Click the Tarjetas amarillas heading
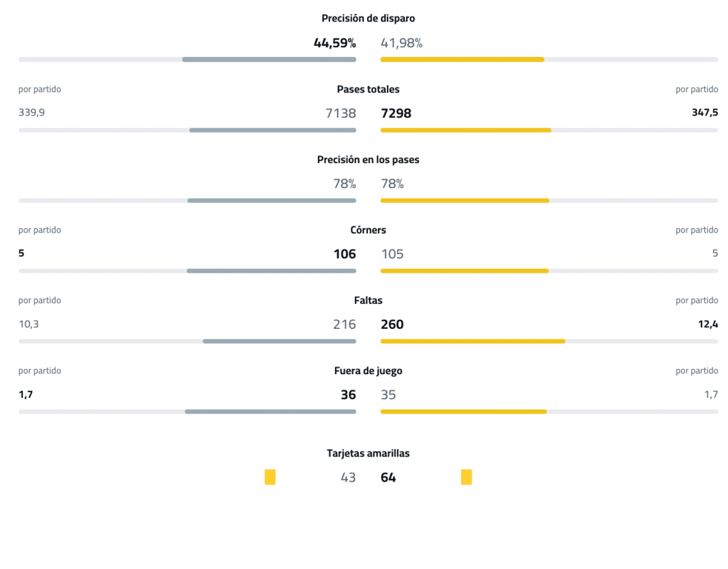Image resolution: width=728 pixels, height=569 pixels. 368,453
